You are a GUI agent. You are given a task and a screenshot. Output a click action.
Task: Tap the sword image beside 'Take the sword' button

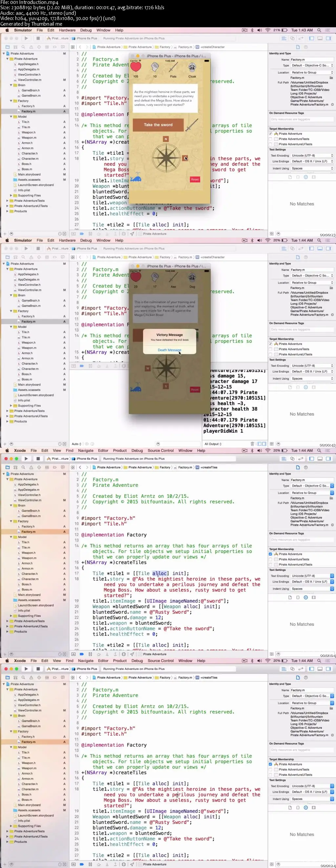[192, 125]
